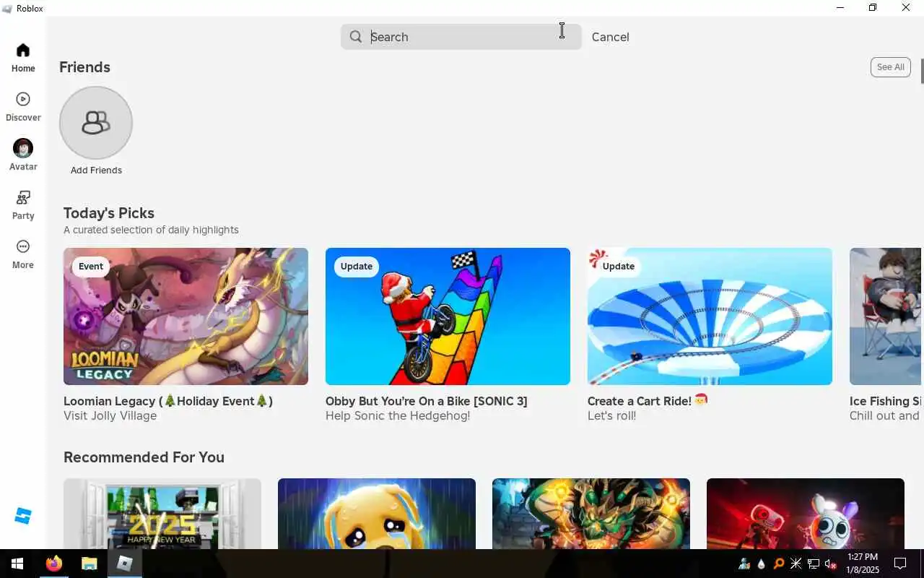The image size is (924, 578).
Task: Click the white asterisk tray icon
Action: 796,564
